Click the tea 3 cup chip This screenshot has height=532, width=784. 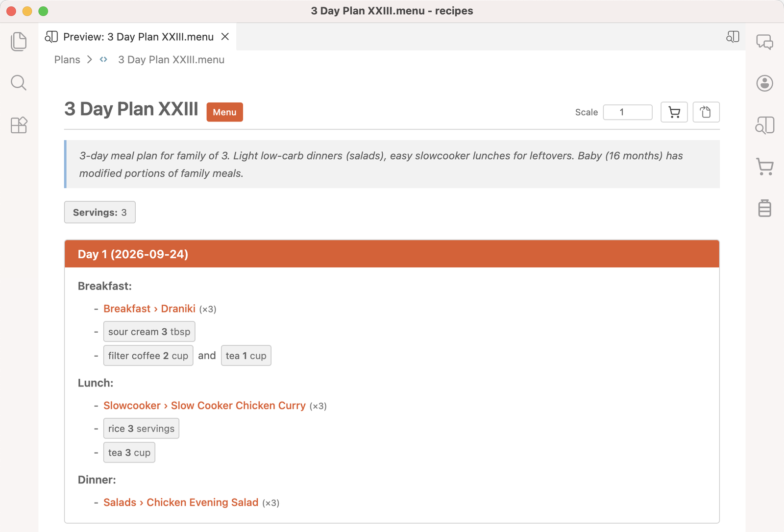(129, 453)
